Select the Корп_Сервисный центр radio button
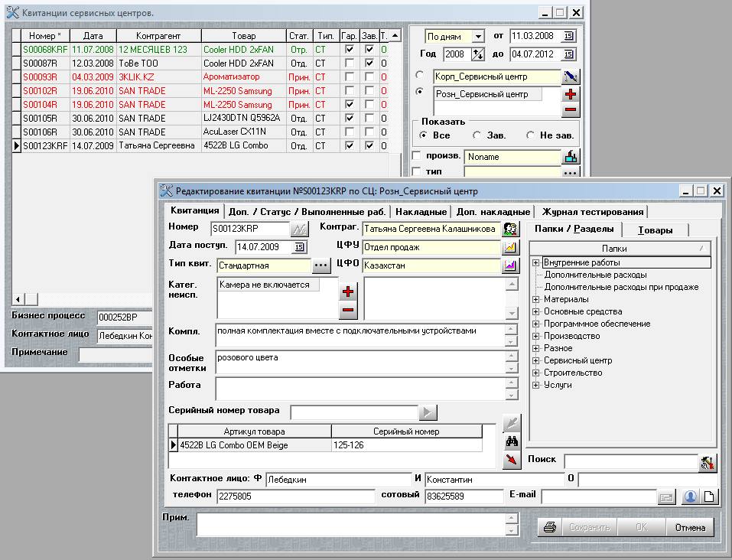The width and height of the screenshot is (732, 560). [420, 75]
